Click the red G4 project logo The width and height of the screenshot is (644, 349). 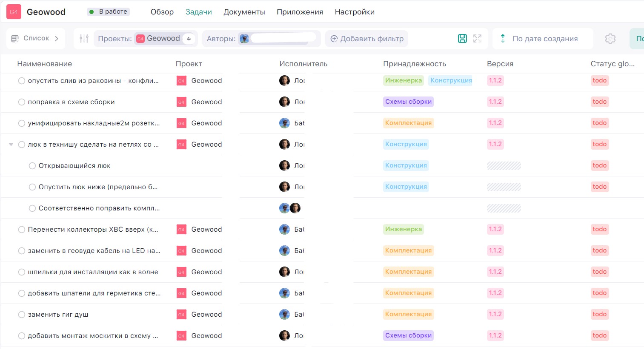[14, 12]
